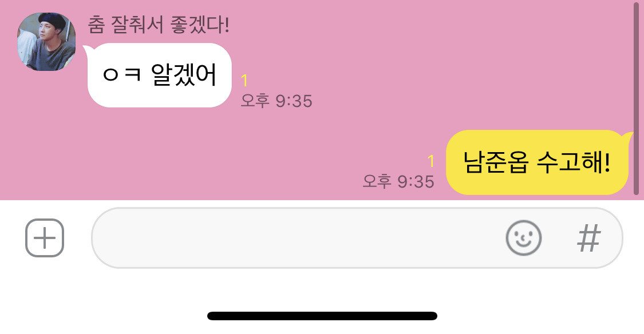This screenshot has height=334, width=644.
Task: Tap 오후 9:35 timestamp under white bubble
Action: pos(276,101)
